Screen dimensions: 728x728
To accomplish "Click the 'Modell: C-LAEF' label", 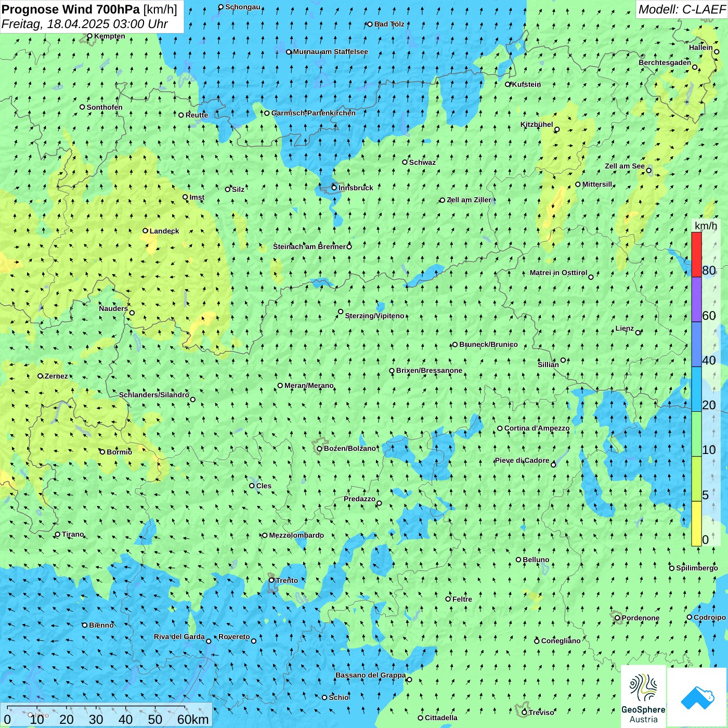I will [x=682, y=9].
